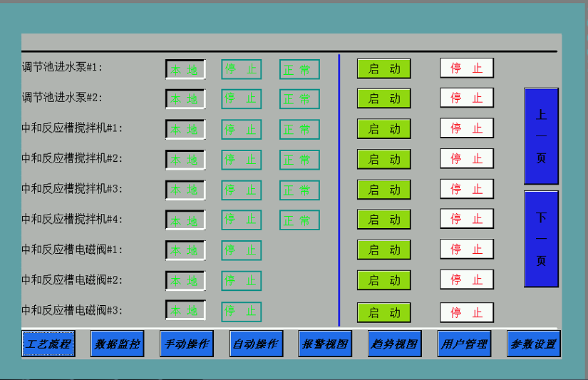
Task: Open the 参数设置 settings page
Action: 534,344
